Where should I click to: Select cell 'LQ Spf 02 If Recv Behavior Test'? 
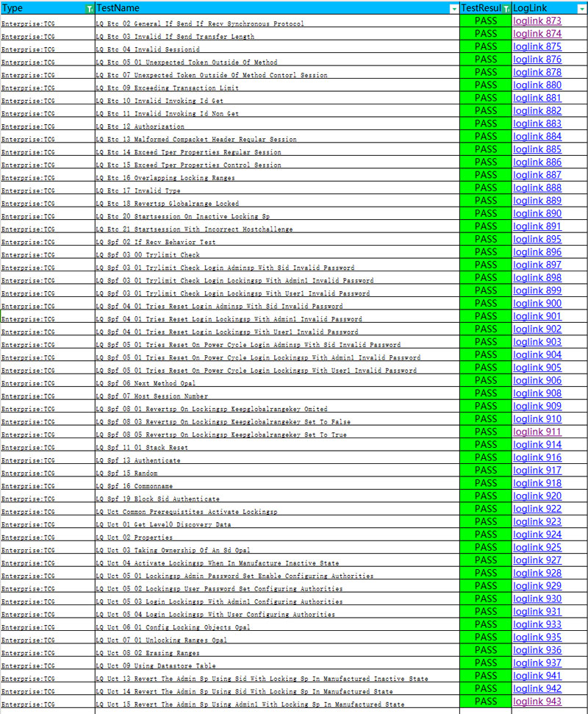(x=277, y=240)
